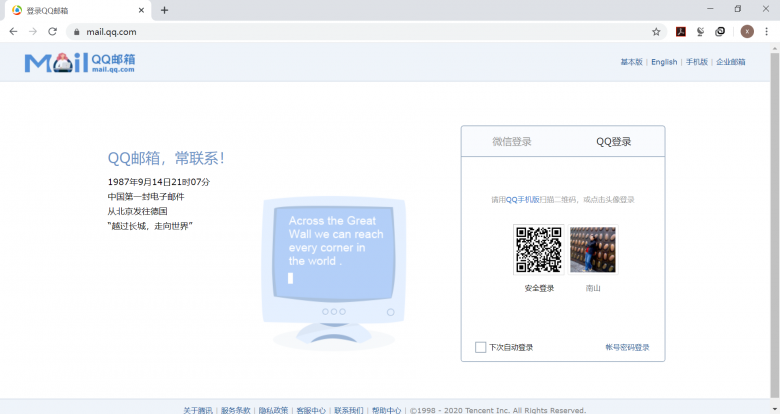Reload the mail.qq.com page
This screenshot has width=780, height=414.
point(52,31)
